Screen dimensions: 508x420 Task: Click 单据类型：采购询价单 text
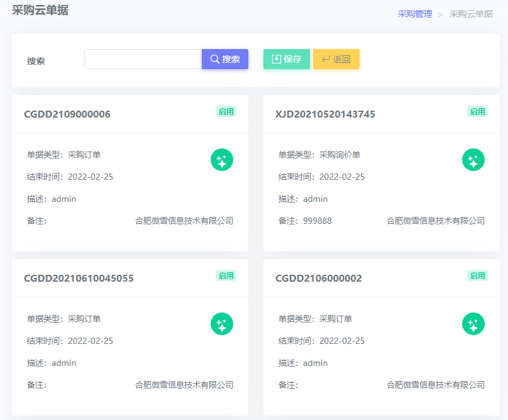pos(319,155)
